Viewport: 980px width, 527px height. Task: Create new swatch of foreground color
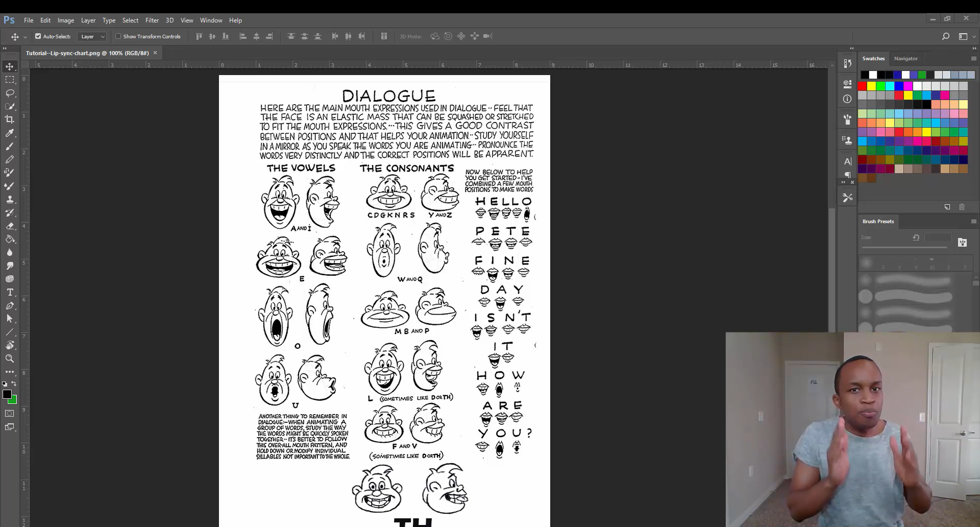947,207
